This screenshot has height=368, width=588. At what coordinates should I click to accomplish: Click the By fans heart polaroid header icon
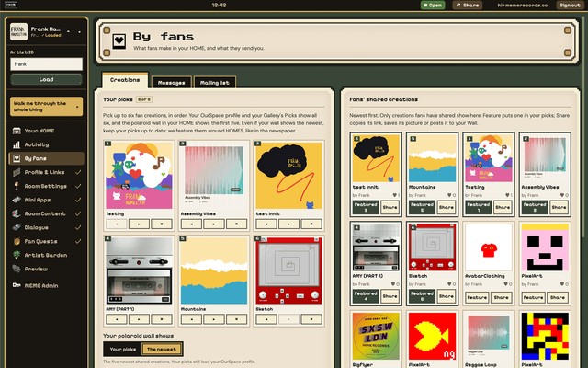[x=119, y=40]
